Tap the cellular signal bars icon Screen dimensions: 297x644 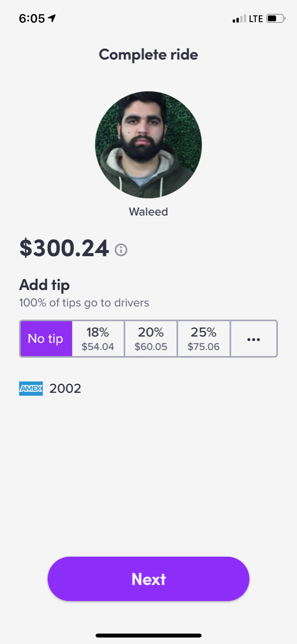[239, 19]
